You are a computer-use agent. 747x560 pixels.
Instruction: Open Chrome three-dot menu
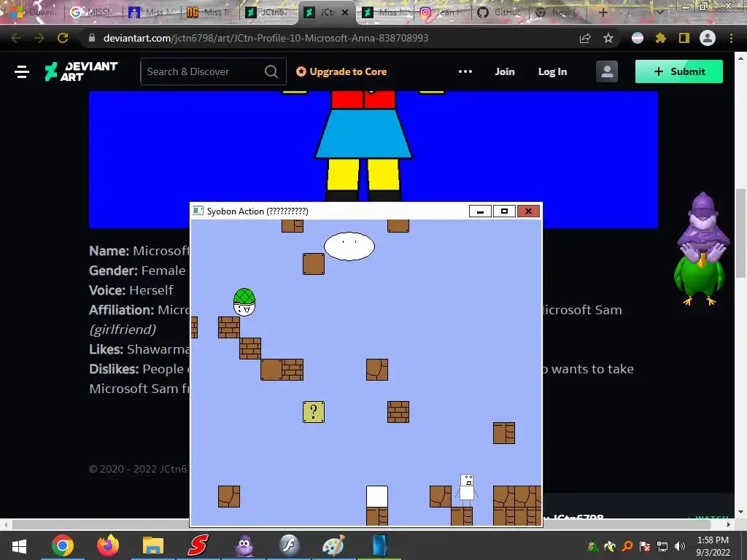click(731, 38)
